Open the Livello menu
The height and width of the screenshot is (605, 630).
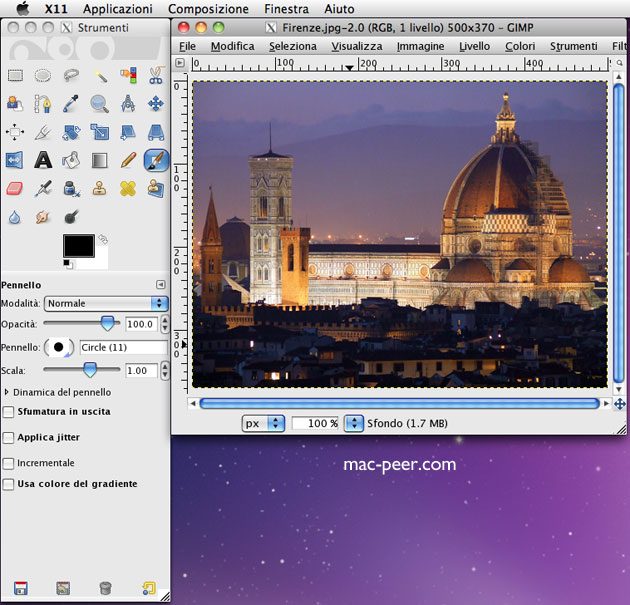pos(474,46)
